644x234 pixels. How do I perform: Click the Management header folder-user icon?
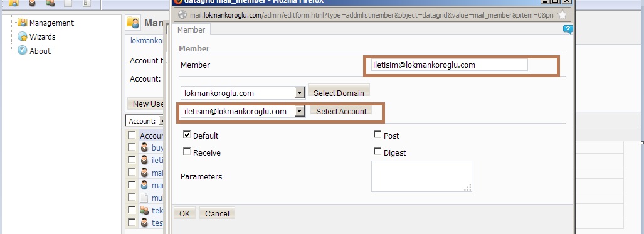pyautogui.click(x=133, y=23)
